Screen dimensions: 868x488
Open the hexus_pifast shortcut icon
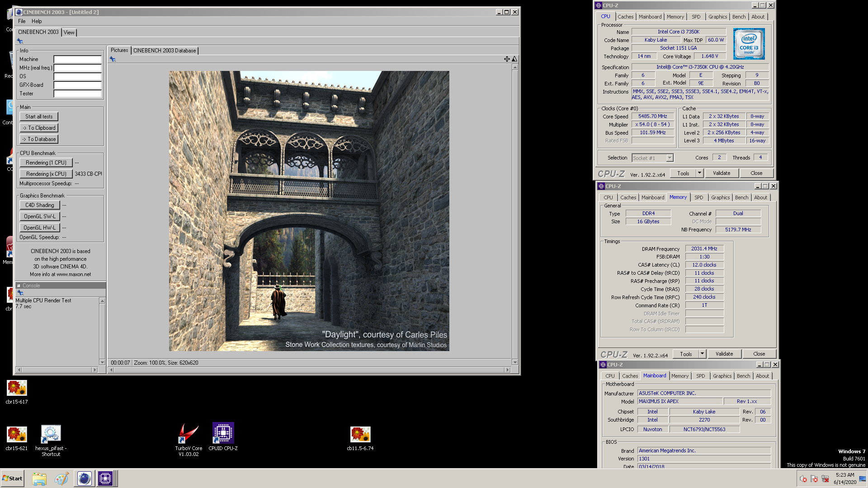51,441
